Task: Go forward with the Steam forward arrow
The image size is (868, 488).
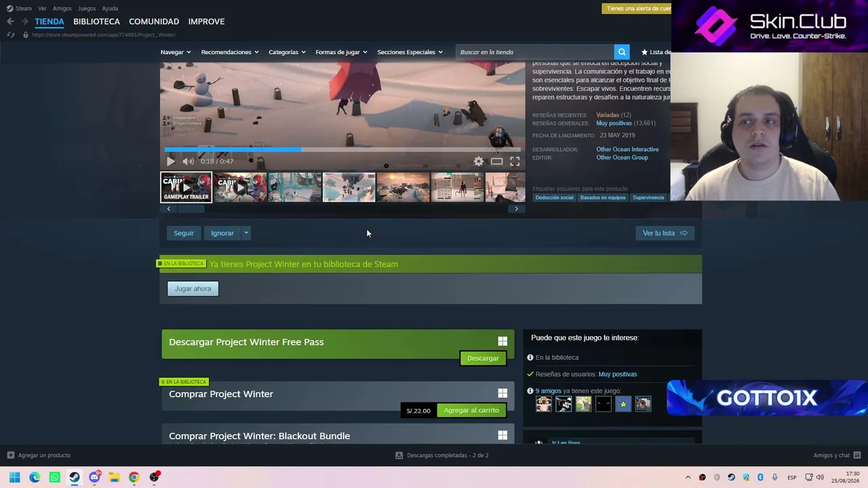Action: pos(24,22)
